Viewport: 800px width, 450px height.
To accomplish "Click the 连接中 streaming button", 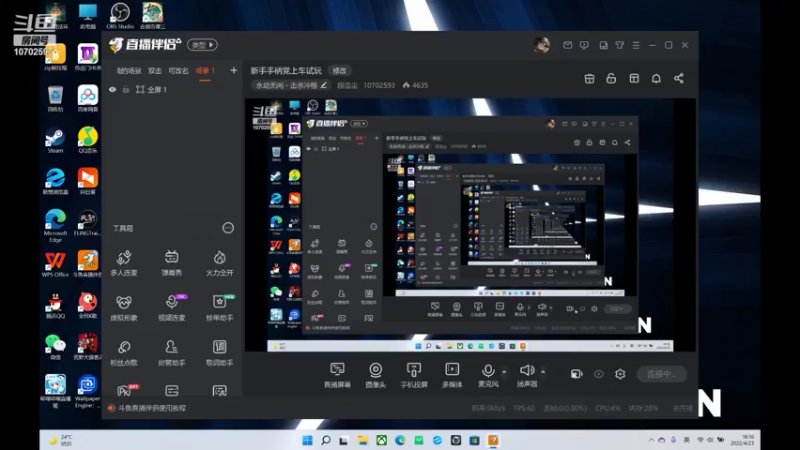I will tap(662, 374).
